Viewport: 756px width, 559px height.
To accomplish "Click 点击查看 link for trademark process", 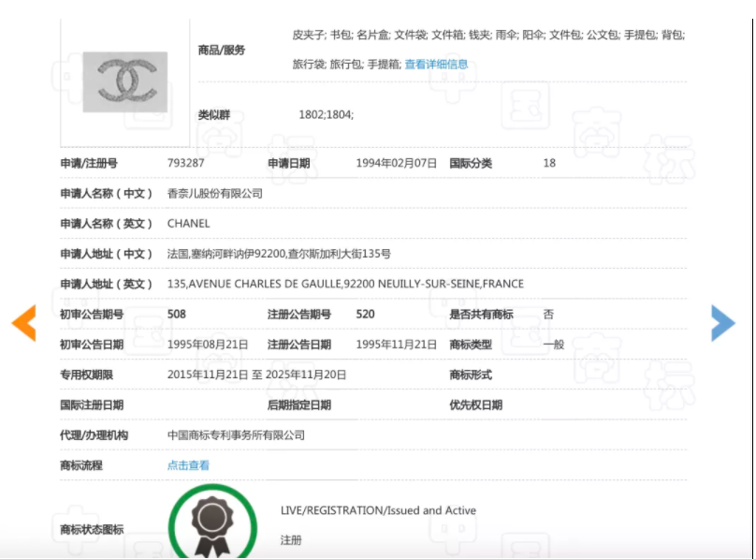I will tap(188, 465).
